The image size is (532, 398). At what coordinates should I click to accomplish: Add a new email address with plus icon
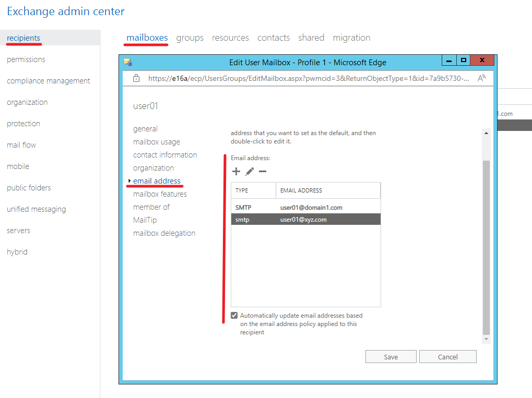236,172
